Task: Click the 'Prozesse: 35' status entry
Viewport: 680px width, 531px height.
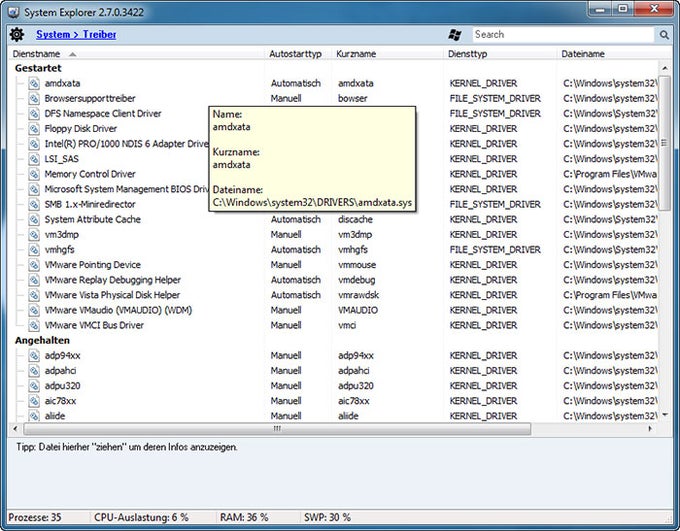Action: [35, 518]
